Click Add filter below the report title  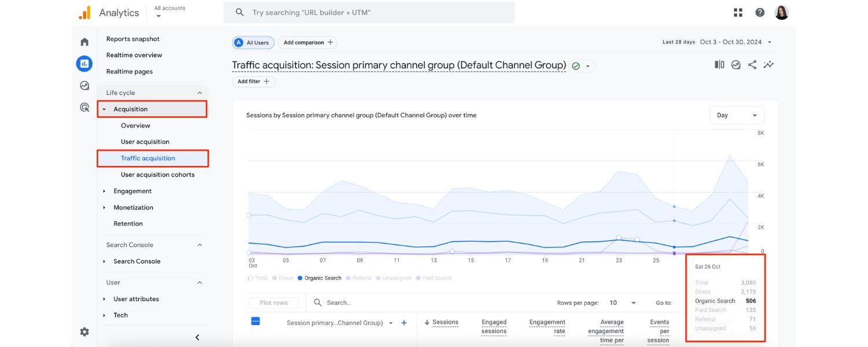click(253, 81)
